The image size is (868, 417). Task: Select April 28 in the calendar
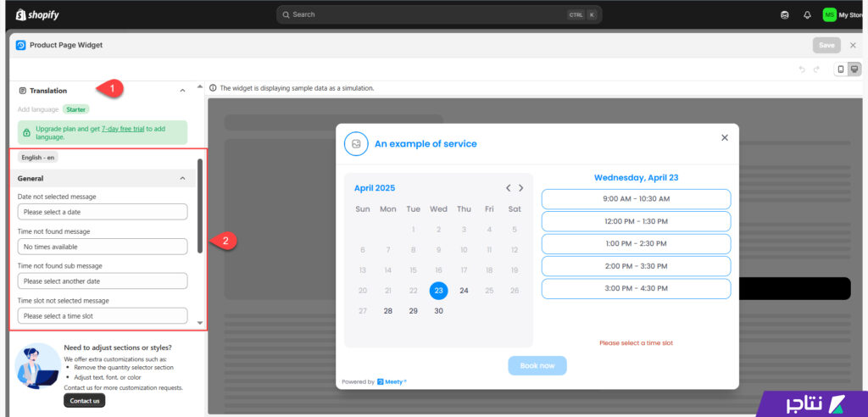tap(388, 311)
